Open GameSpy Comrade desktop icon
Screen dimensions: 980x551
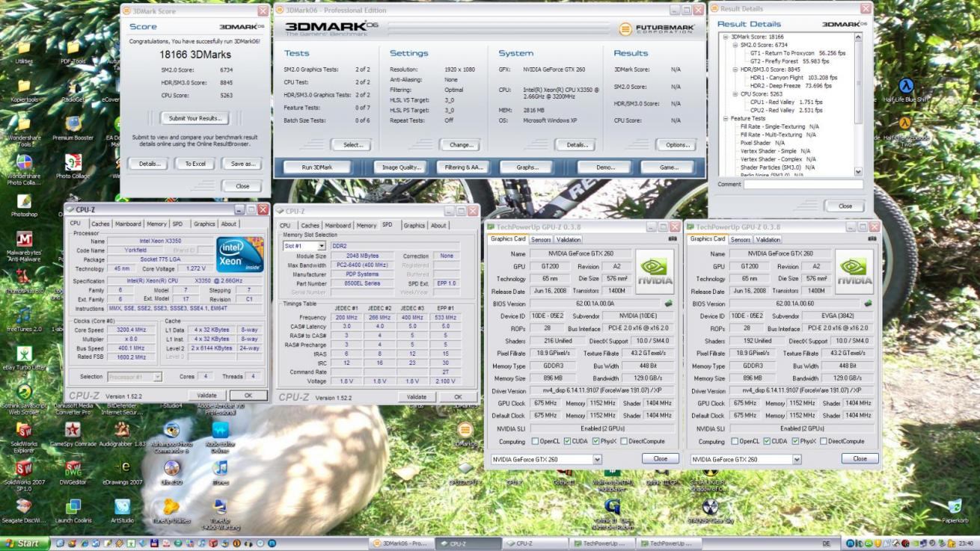point(73,434)
